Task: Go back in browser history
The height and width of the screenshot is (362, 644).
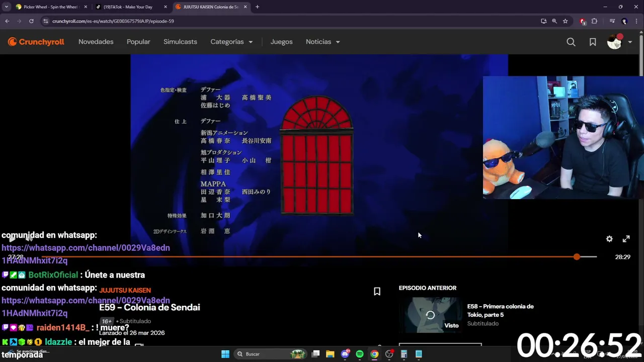Action: coord(7,21)
